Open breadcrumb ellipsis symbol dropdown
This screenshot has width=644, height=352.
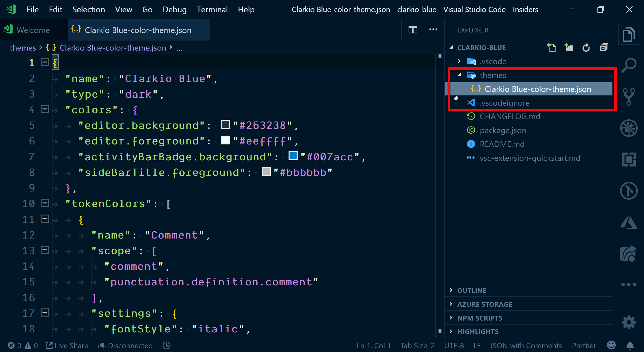click(x=179, y=48)
